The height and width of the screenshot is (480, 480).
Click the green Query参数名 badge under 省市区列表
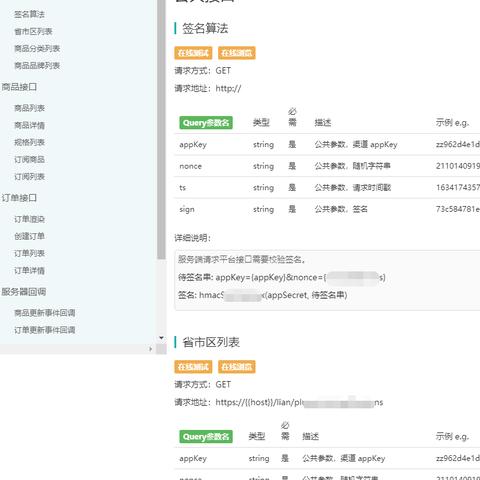(x=206, y=437)
